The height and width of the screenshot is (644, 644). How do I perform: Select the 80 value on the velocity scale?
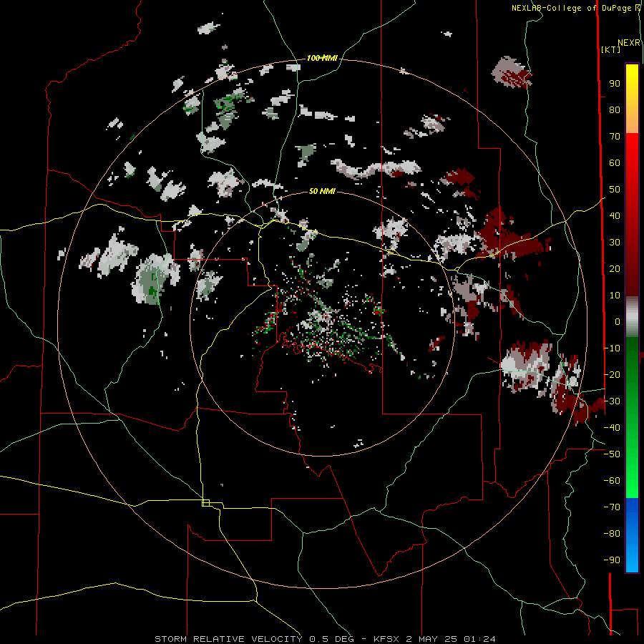pyautogui.click(x=615, y=109)
